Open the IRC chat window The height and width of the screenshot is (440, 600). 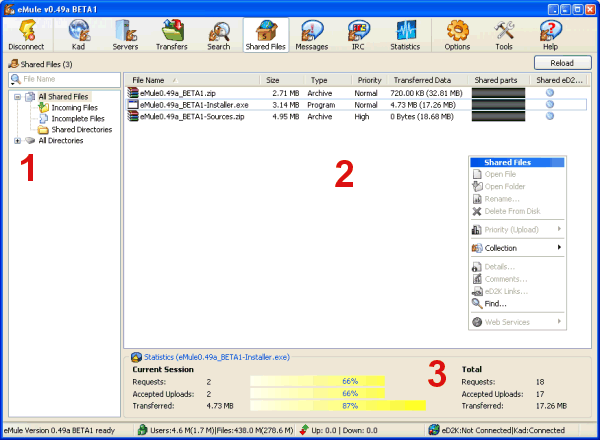click(357, 33)
